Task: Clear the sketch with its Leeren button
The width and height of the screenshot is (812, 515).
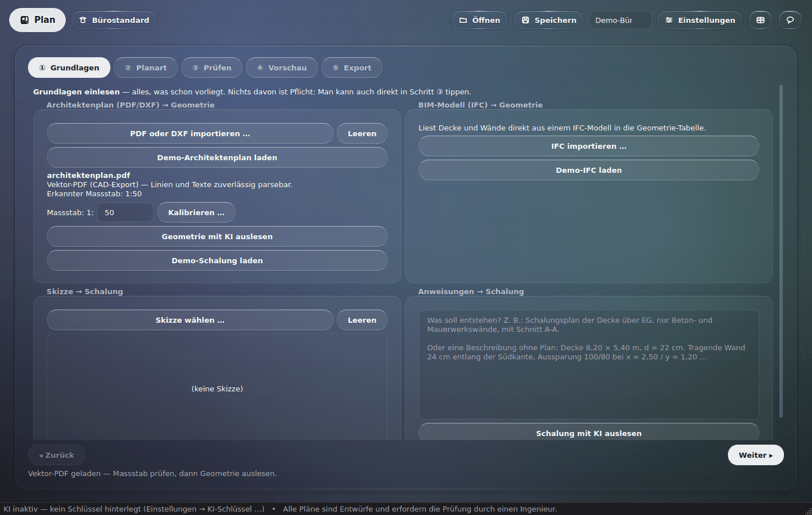Action: point(362,320)
